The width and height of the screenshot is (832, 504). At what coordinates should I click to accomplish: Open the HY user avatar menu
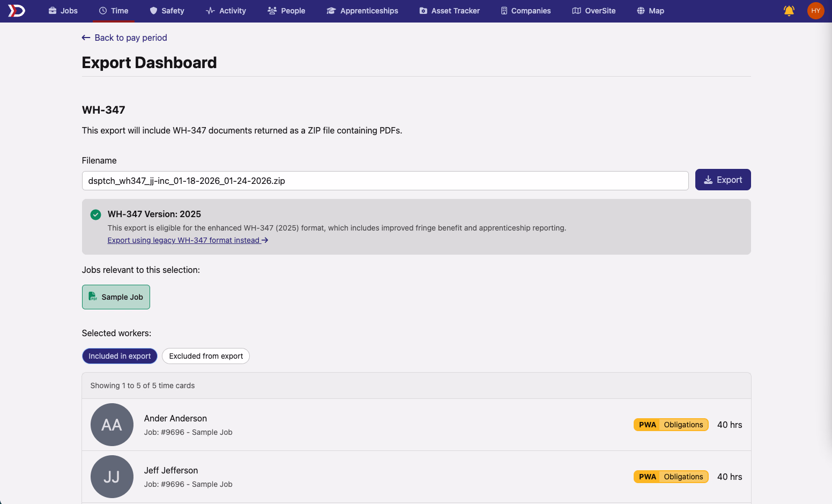816,11
